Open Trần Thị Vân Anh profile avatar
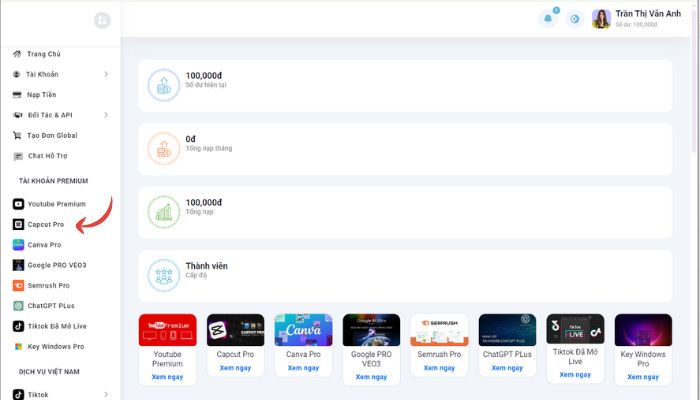 click(601, 19)
